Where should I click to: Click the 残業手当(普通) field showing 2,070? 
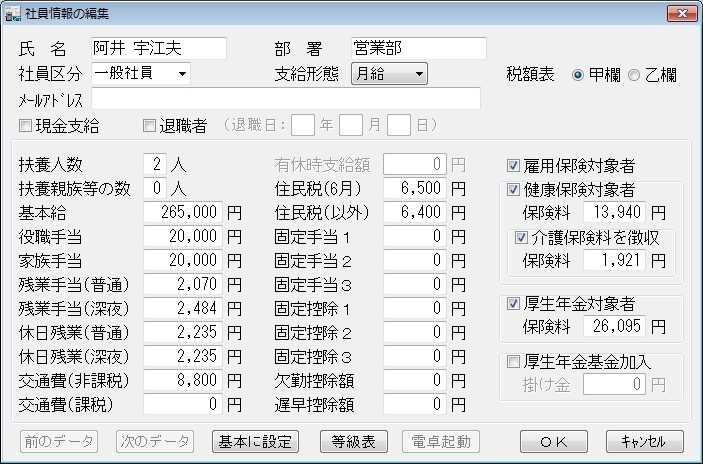pyautogui.click(x=183, y=284)
